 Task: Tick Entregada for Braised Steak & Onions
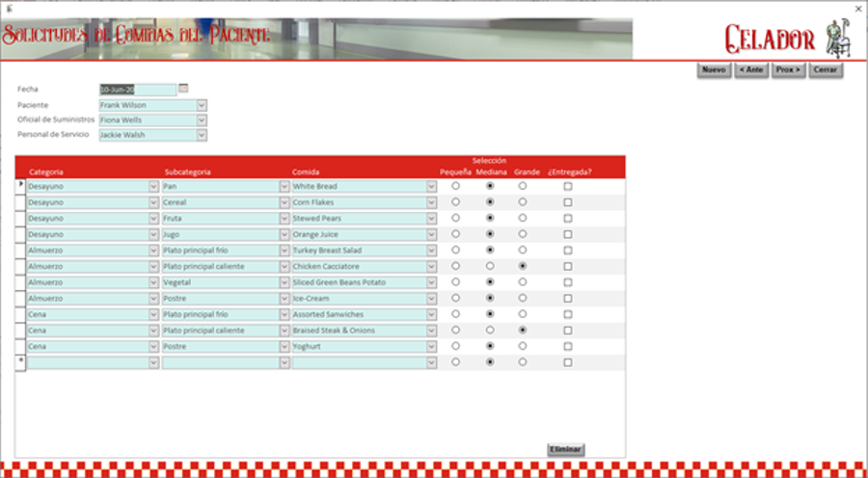567,331
